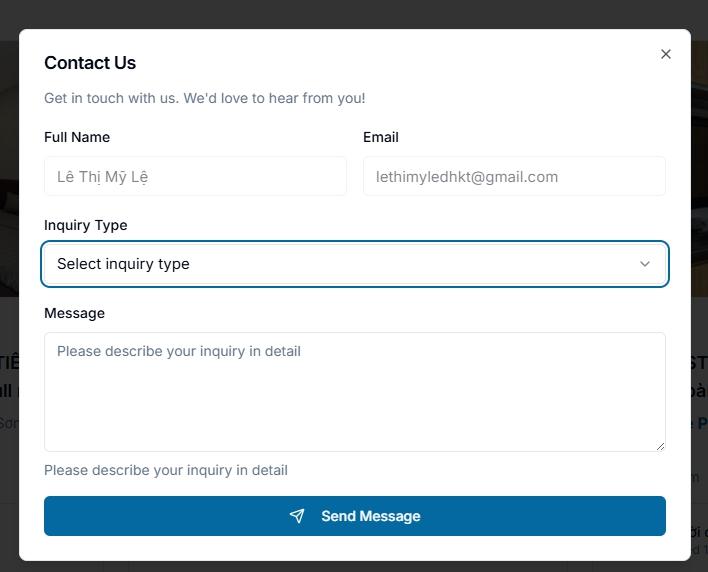Click the "Get in touch with us" subtitle
This screenshot has width=708, height=572.
(x=204, y=98)
